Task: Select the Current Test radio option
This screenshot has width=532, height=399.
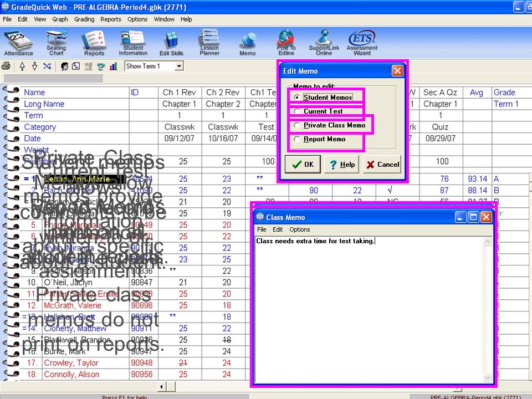Action: coord(297,111)
